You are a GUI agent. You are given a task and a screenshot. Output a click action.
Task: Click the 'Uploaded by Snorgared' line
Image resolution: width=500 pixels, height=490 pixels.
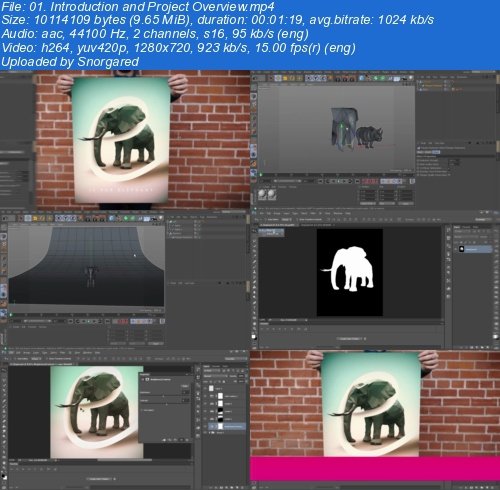70,62
